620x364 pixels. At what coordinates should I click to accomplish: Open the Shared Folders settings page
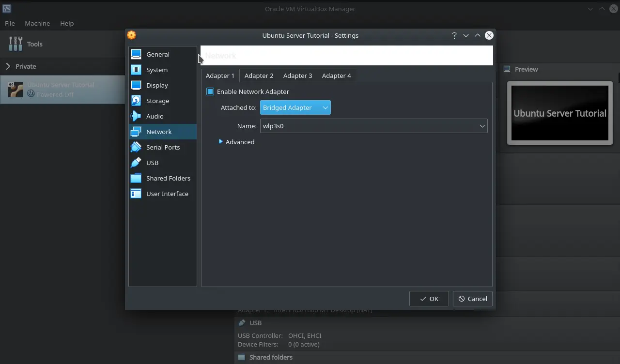(x=168, y=178)
